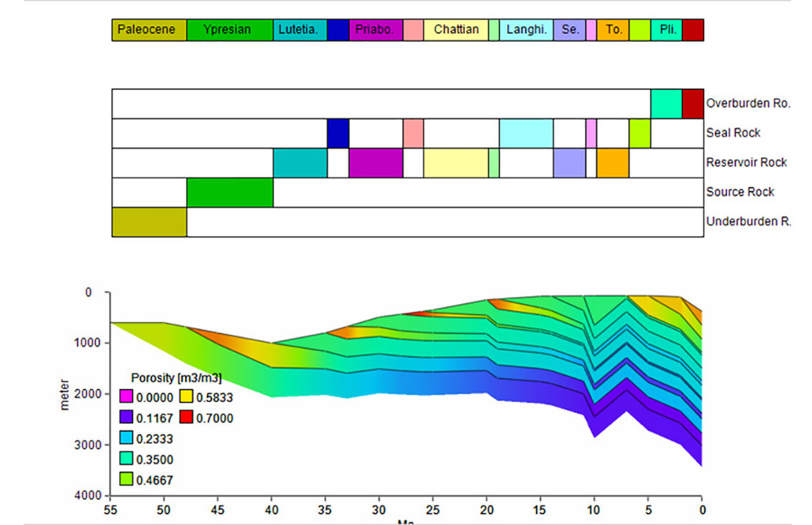This screenshot has width=812, height=525.
Task: Click the Priabo. stage in the timescale bar
Action: 375,30
